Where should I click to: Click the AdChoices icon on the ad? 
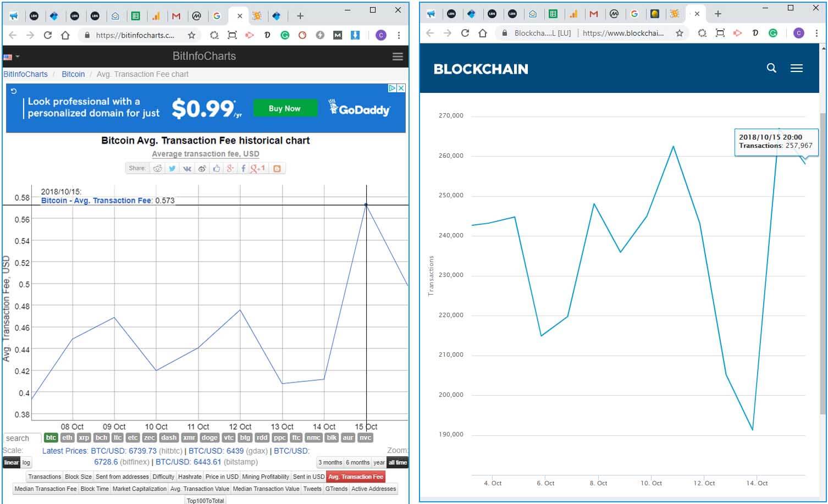(x=393, y=88)
